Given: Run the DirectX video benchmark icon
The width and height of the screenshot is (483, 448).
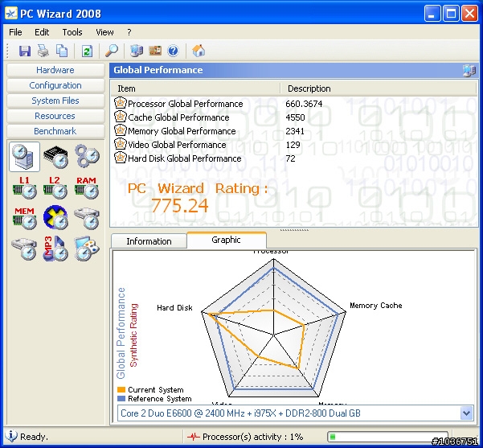Looking at the screenshot, I should click(55, 218).
